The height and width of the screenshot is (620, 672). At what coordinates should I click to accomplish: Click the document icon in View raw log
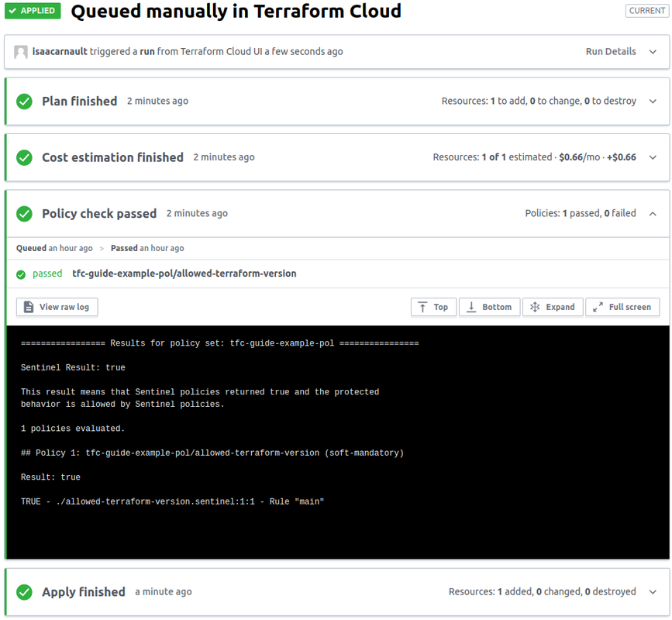point(28,307)
